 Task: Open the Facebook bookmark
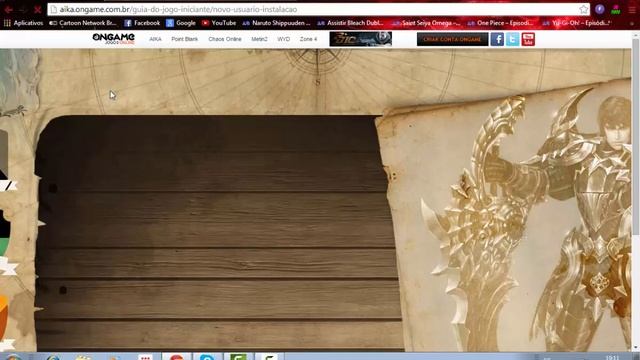pos(142,23)
